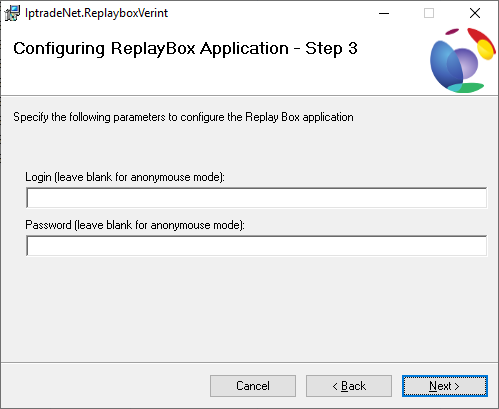Click the installer icon in the title bar
This screenshot has height=409, width=499.
(x=12, y=13)
